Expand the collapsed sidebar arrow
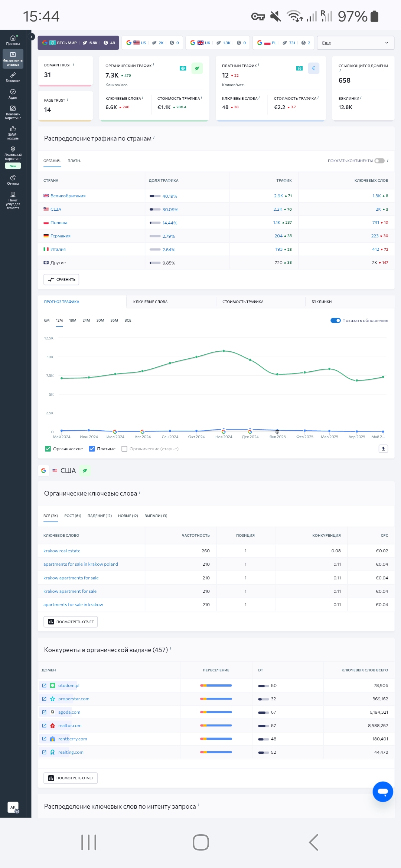The width and height of the screenshot is (401, 868). (x=32, y=37)
